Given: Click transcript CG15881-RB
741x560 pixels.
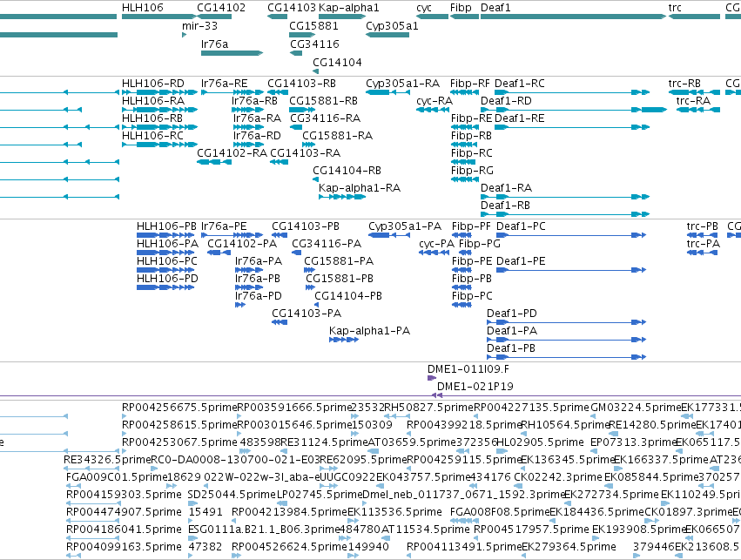Looking at the screenshot, I should click(x=302, y=110).
